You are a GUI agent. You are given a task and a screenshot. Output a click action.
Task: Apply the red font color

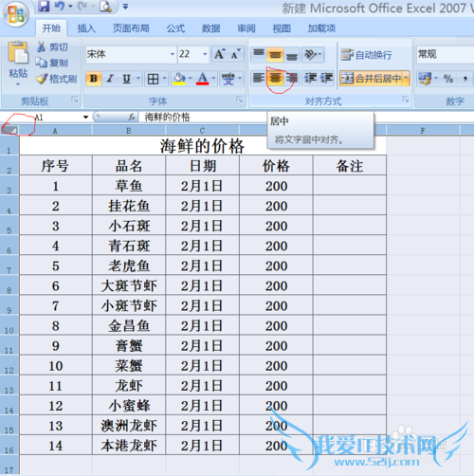point(202,79)
